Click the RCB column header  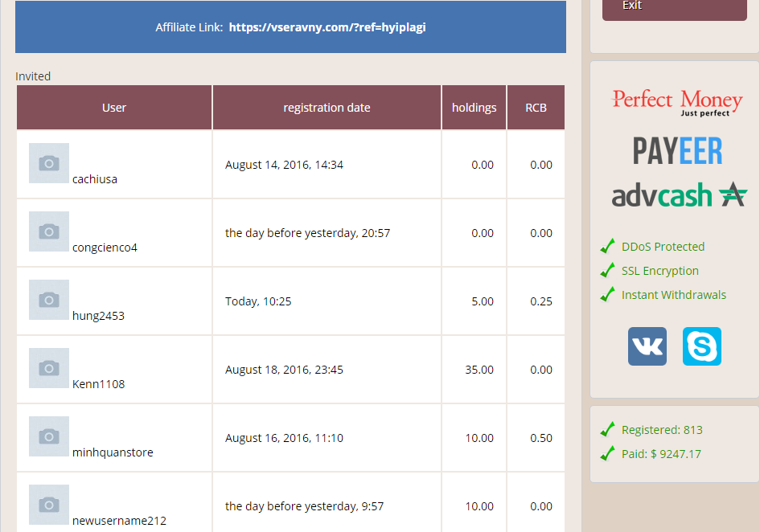[536, 108]
